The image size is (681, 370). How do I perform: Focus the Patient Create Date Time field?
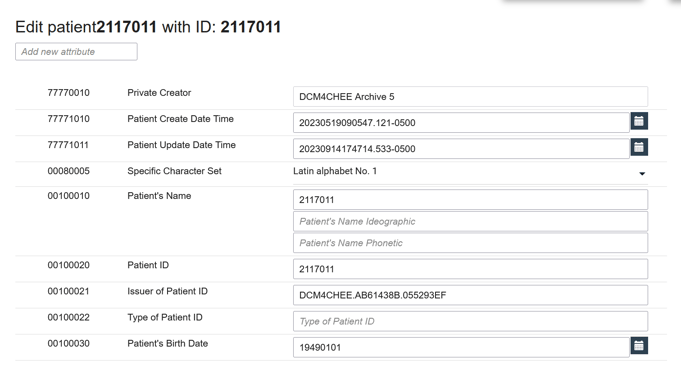pos(461,123)
